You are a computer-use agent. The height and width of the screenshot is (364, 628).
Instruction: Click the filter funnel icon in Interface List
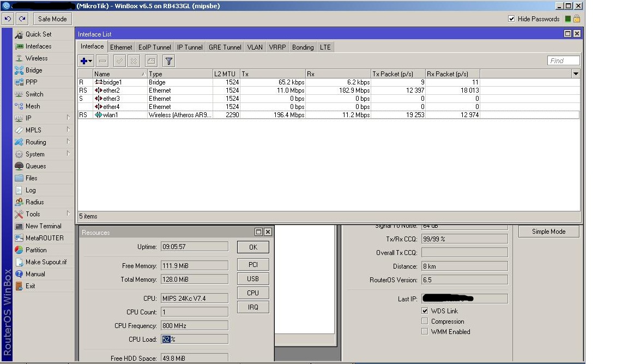tap(169, 61)
